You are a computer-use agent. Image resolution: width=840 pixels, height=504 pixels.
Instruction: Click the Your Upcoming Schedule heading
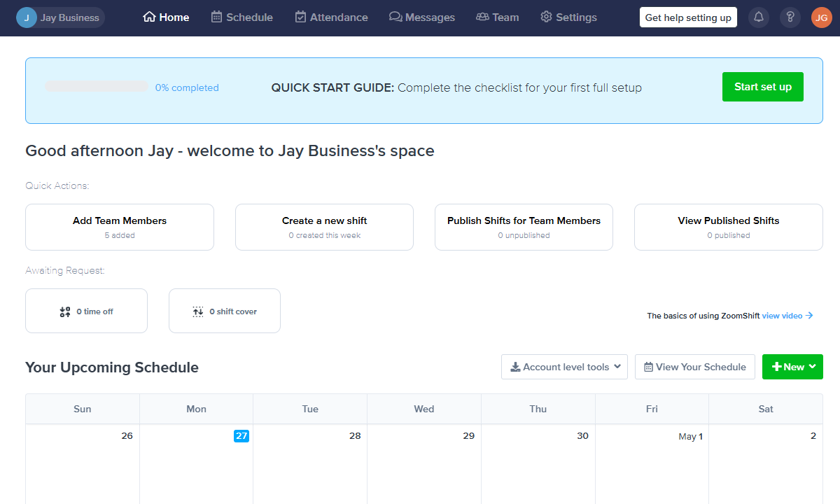pyautogui.click(x=112, y=367)
